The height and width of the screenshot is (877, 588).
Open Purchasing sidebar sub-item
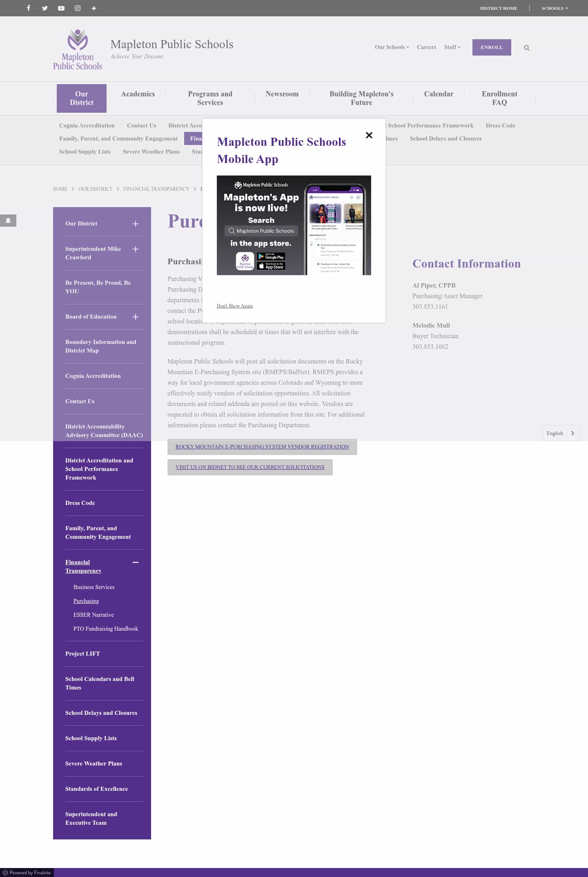(86, 601)
